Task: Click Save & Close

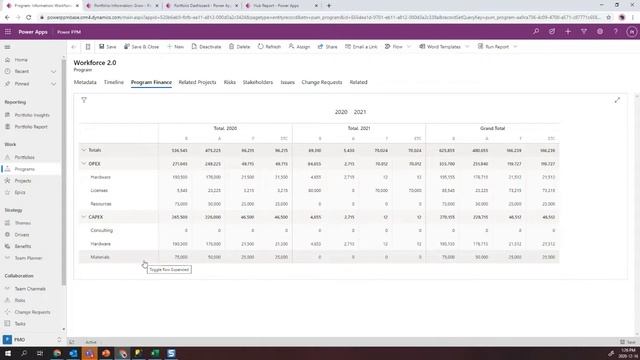Action: click(141, 47)
